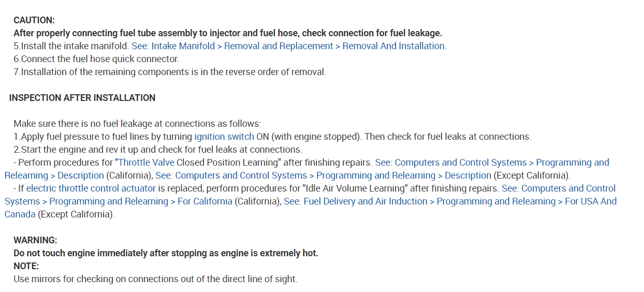Click the "ignition switch" hyperlink

(x=224, y=137)
